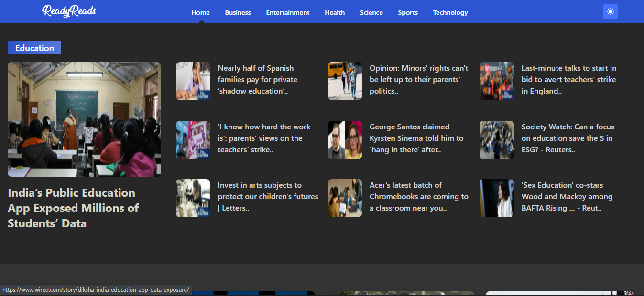Open Acer's latest batch of Chromebooks article
644x296 pixels.
pos(419,197)
